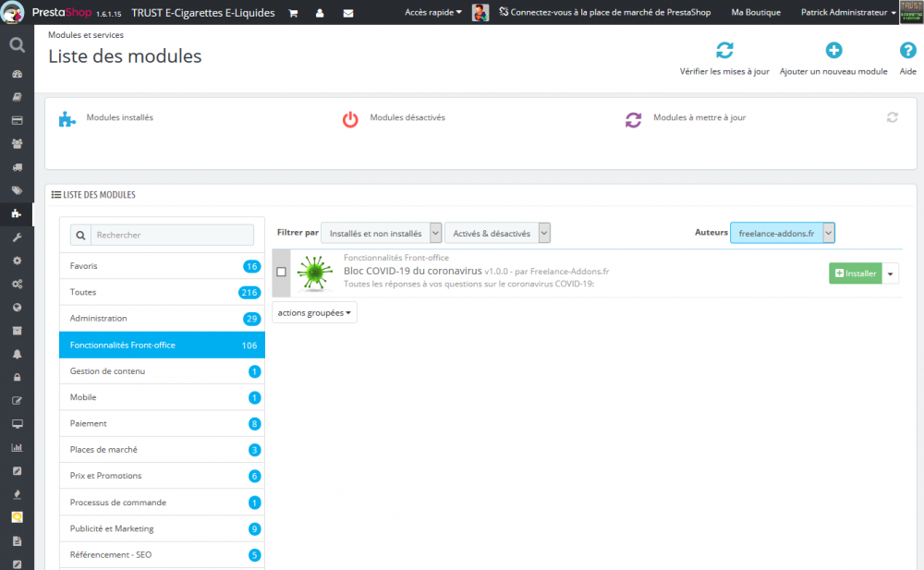Select the shipping truck icon in sidebar
Image resolution: width=924 pixels, height=570 pixels.
click(16, 167)
